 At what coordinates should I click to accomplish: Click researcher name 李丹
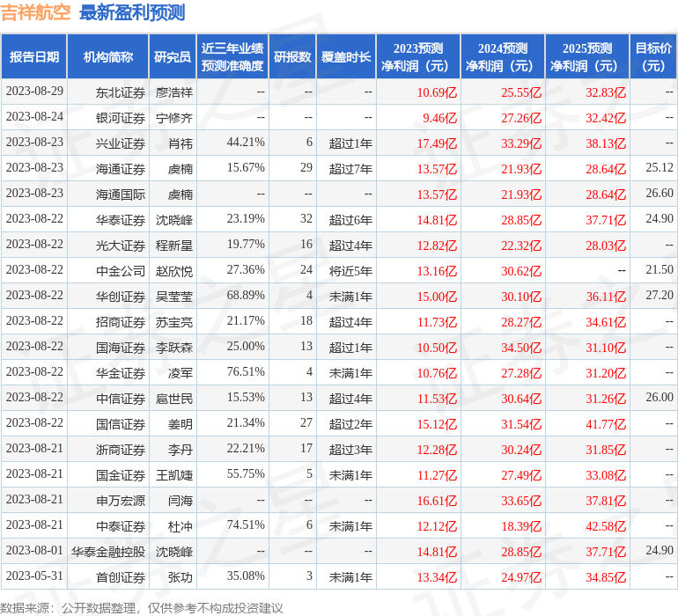pos(181,450)
